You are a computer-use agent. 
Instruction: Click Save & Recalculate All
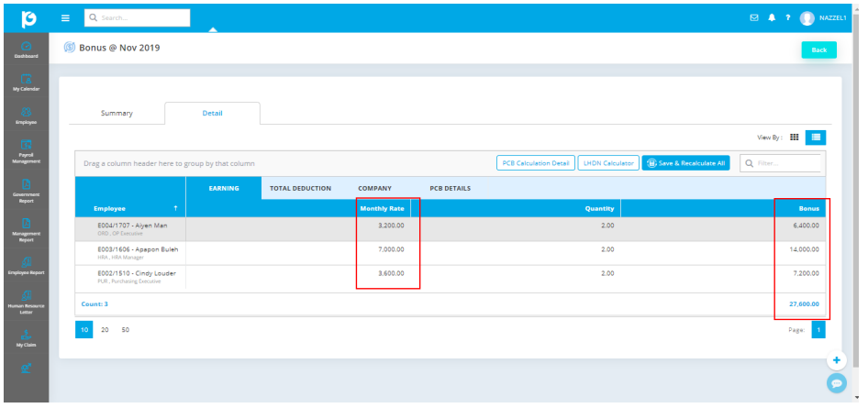click(x=685, y=163)
